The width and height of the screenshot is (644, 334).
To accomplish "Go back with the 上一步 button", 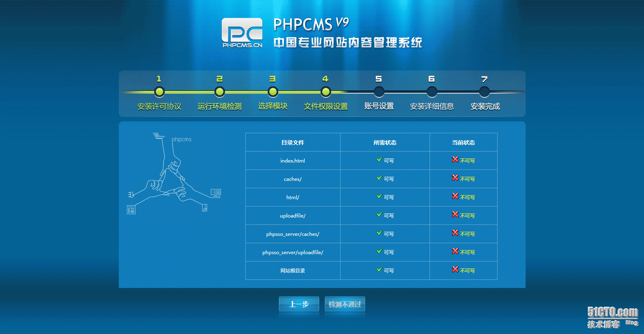I will tap(299, 304).
